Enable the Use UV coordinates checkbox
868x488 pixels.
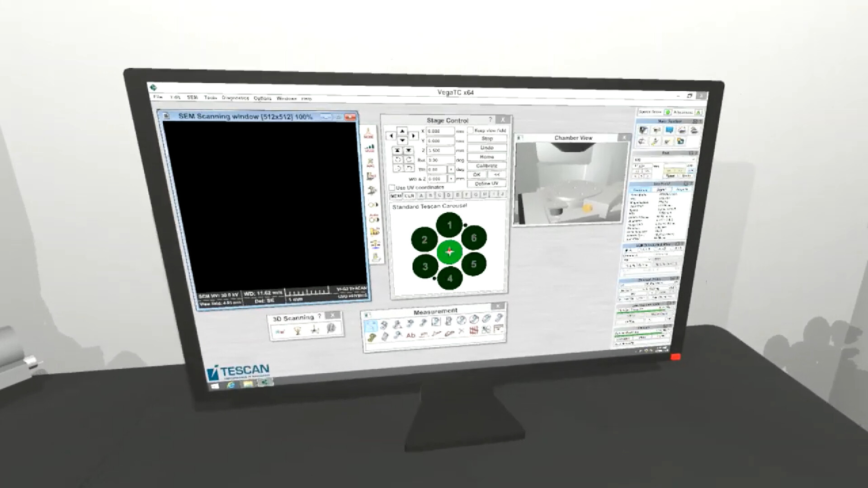(392, 188)
